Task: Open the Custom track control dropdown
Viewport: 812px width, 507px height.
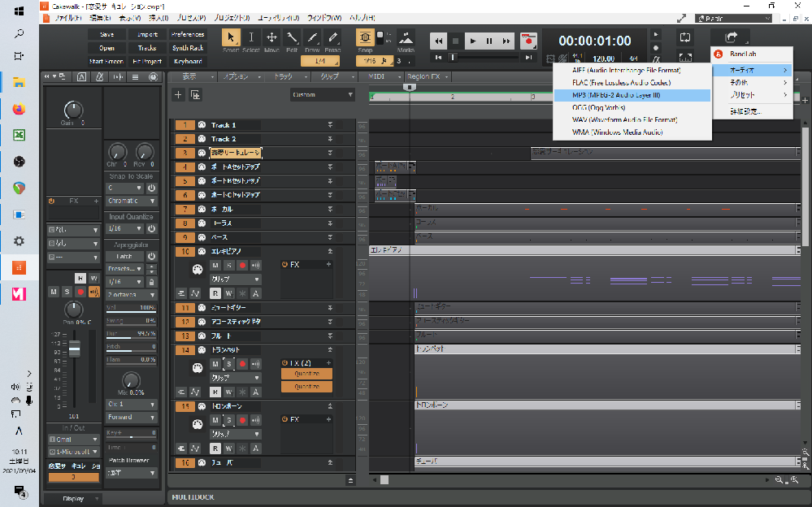Action: (322, 95)
